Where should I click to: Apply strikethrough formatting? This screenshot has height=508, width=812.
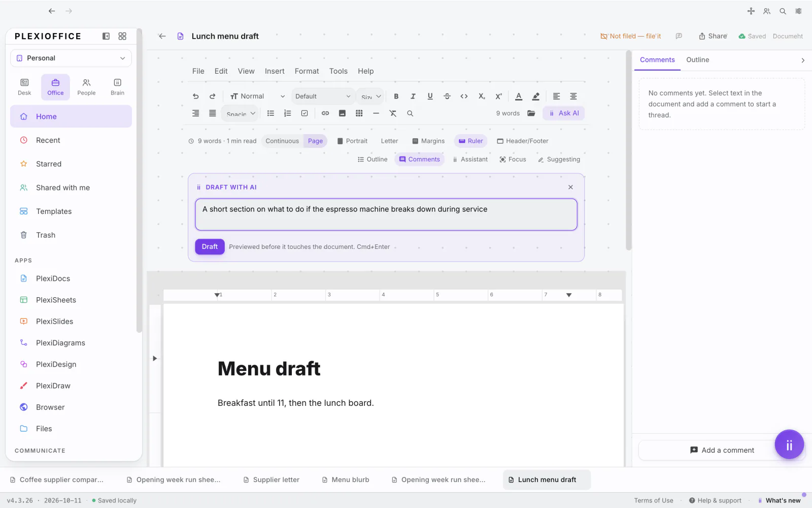(447, 96)
